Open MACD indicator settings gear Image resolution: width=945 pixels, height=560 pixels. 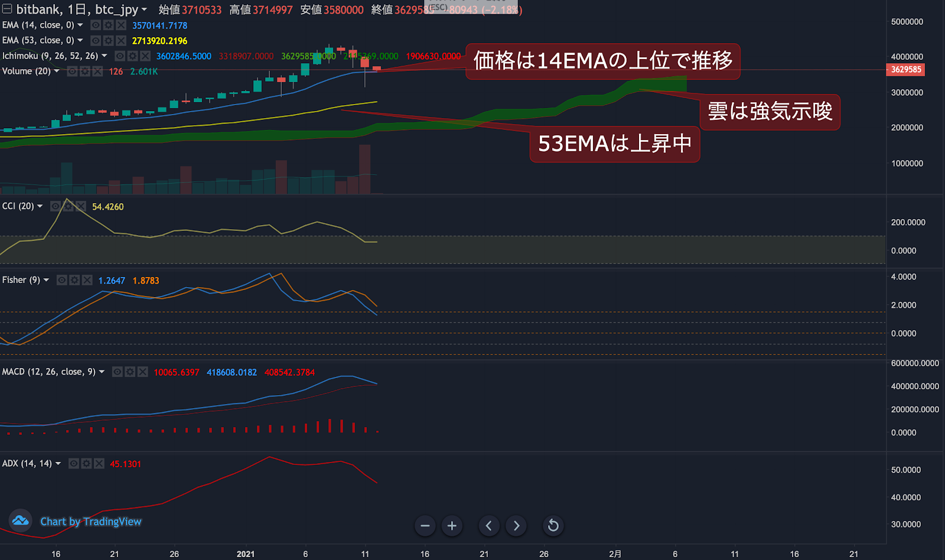coord(130,372)
